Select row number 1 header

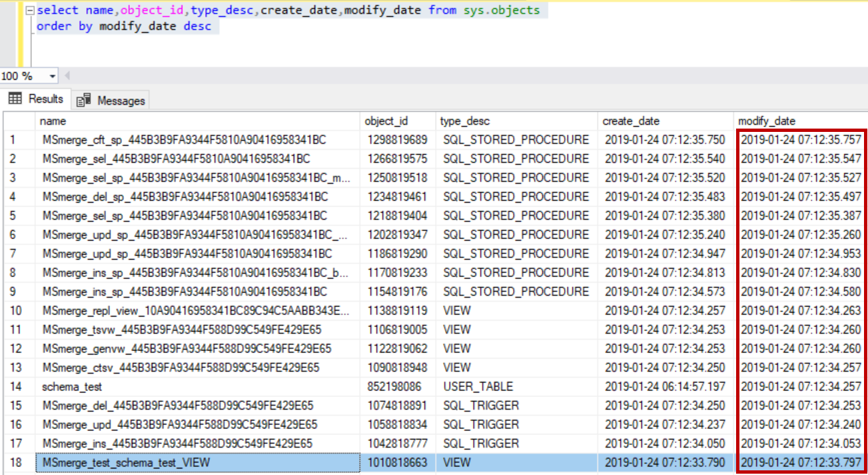point(19,140)
